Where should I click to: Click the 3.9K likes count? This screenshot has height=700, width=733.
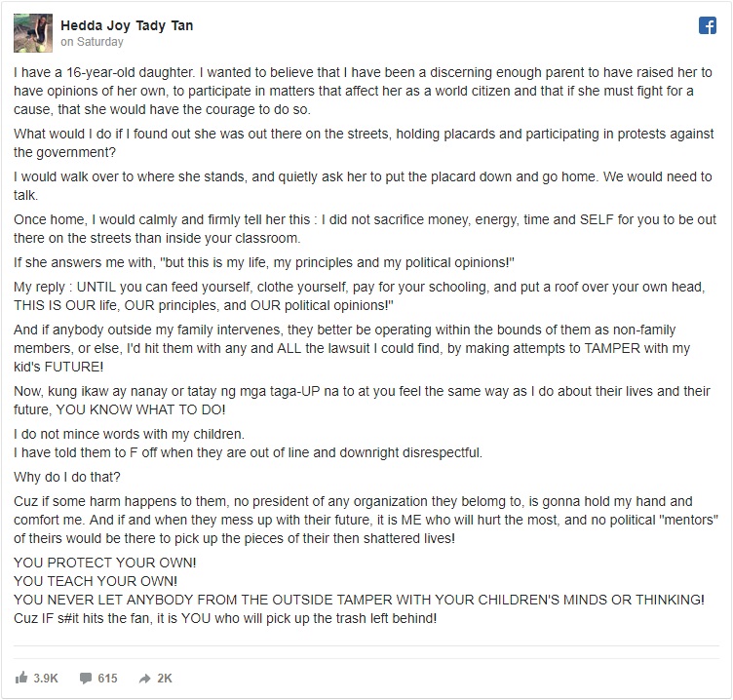[x=46, y=677]
